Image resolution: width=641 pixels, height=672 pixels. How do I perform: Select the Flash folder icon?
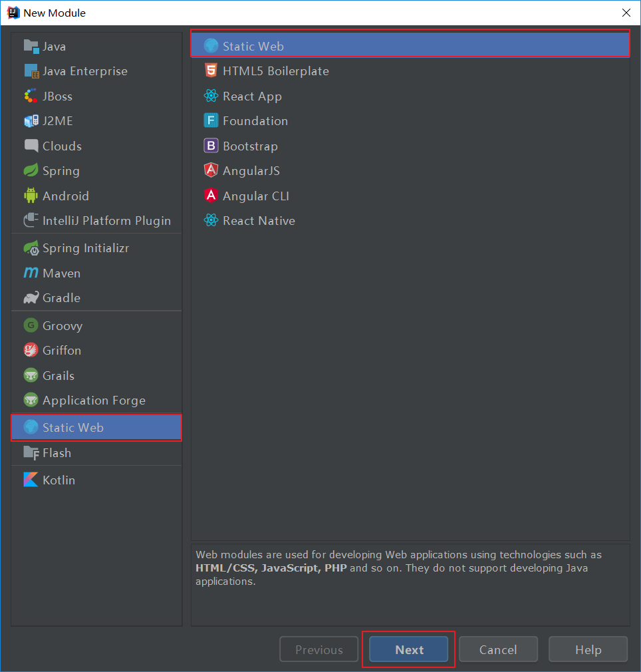pos(31,452)
